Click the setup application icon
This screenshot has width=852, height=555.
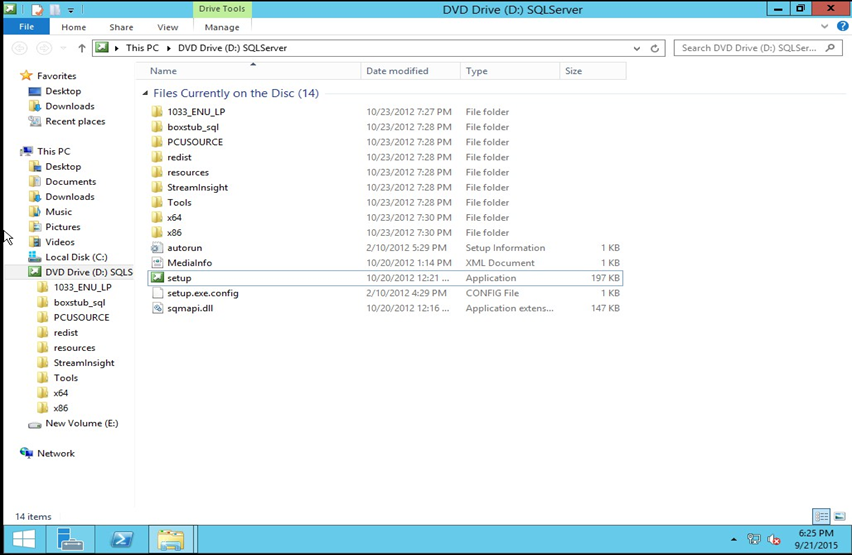(157, 278)
